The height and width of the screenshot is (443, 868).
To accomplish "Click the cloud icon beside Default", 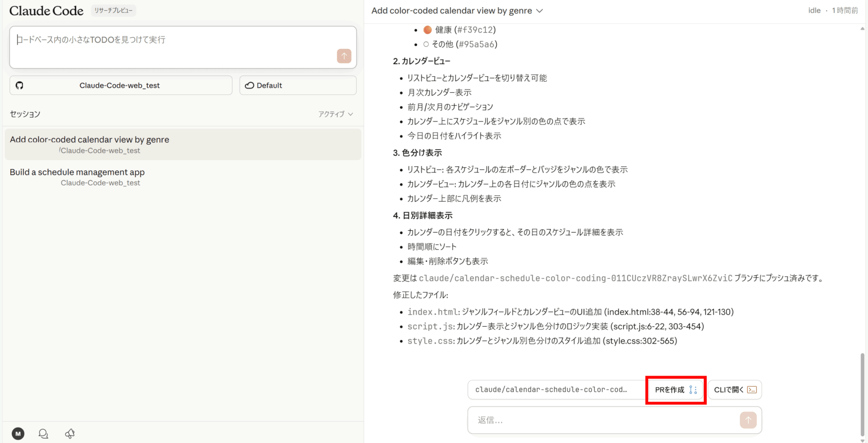I will pyautogui.click(x=250, y=86).
